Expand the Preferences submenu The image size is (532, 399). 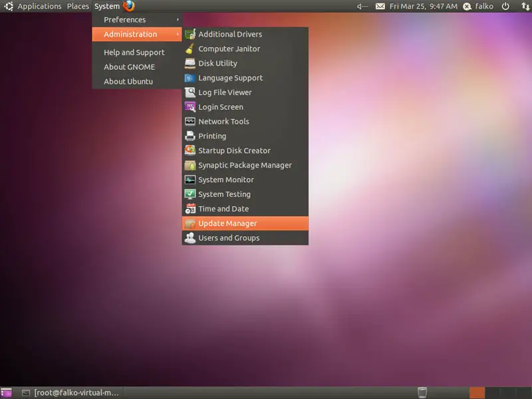point(137,20)
